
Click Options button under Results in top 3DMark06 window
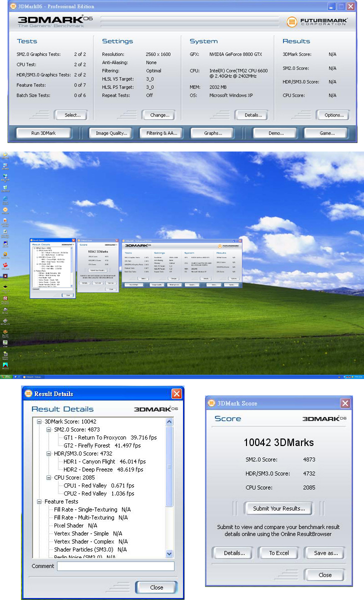[334, 115]
